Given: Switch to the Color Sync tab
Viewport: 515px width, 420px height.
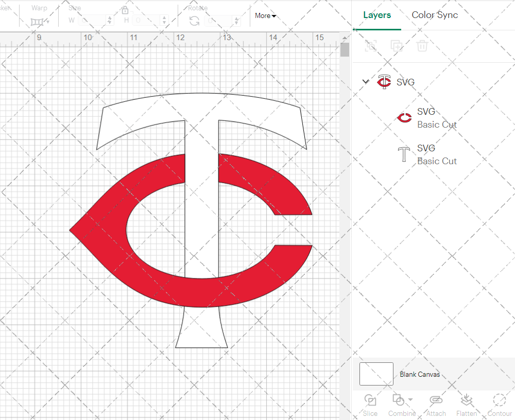Looking at the screenshot, I should [435, 15].
